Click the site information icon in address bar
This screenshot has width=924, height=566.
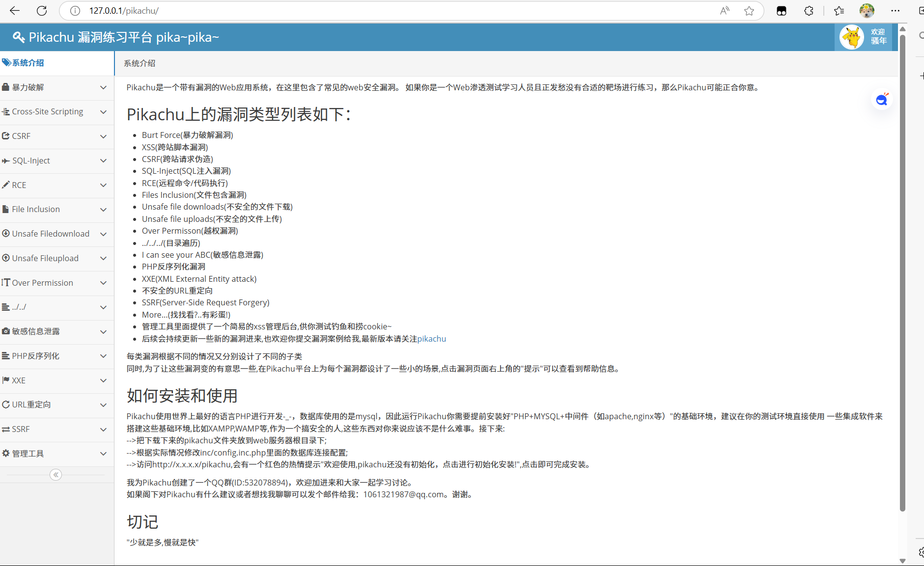(75, 11)
